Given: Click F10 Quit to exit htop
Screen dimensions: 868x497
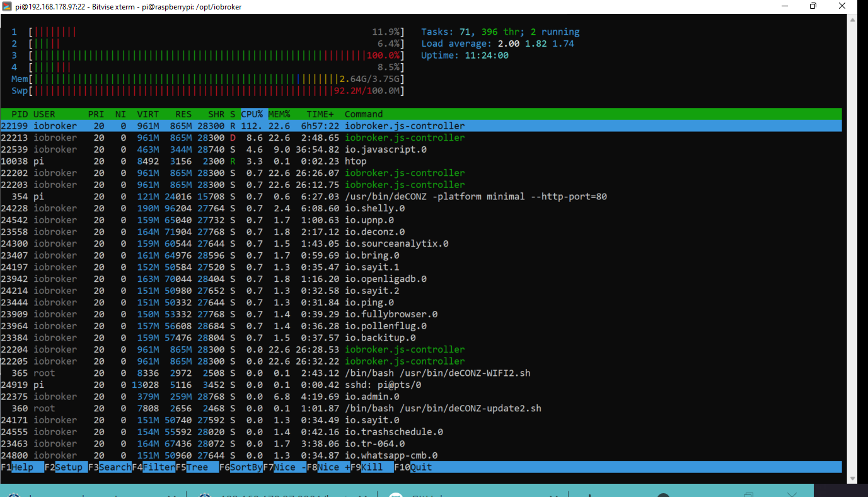Looking at the screenshot, I should click(x=421, y=467).
